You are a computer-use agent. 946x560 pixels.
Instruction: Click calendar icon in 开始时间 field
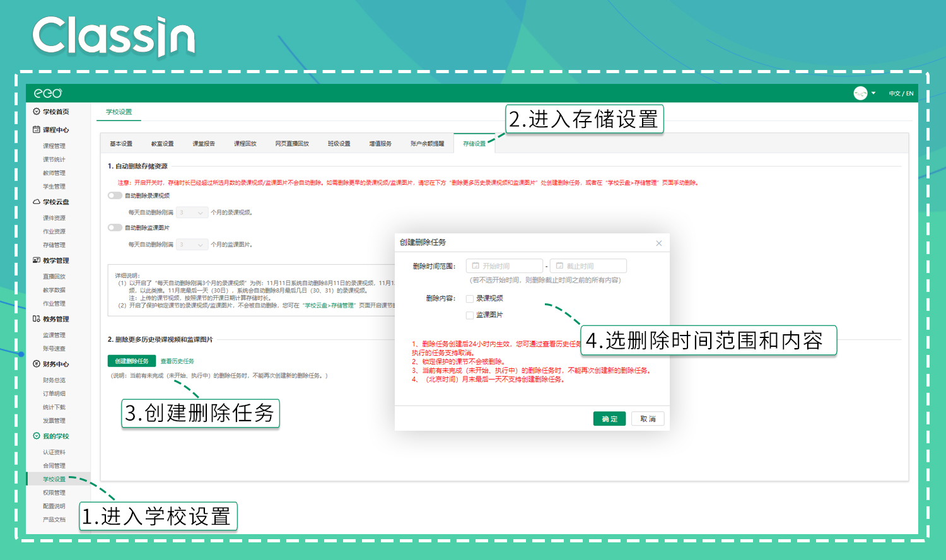pos(476,266)
